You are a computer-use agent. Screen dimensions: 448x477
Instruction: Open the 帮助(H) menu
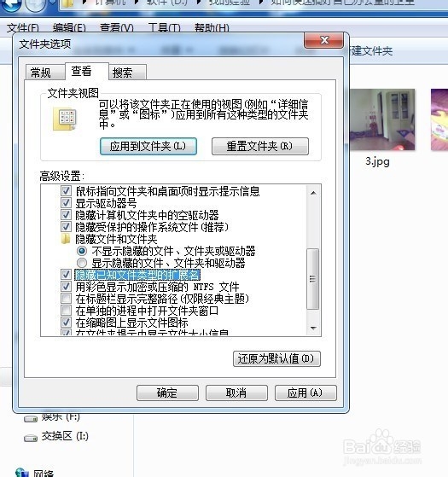212,28
